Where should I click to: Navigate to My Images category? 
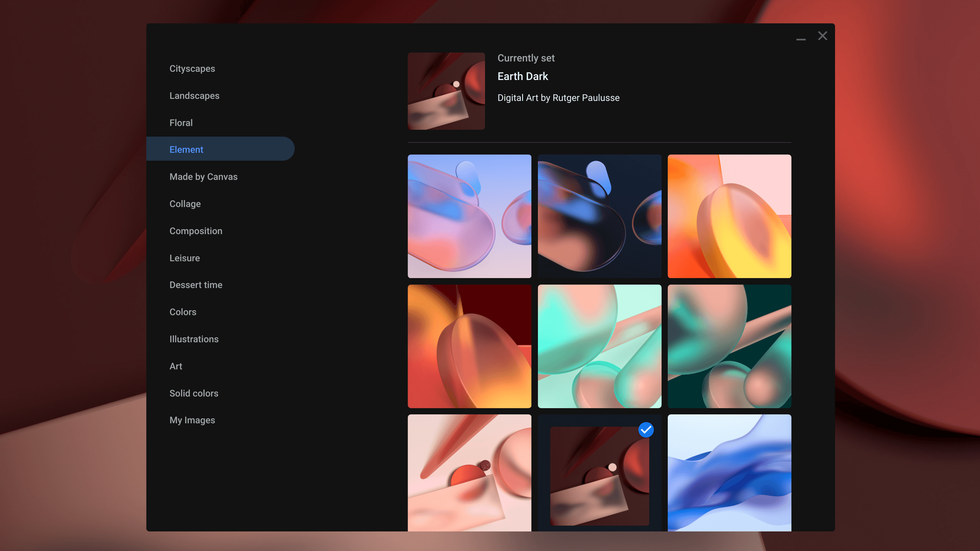click(192, 420)
